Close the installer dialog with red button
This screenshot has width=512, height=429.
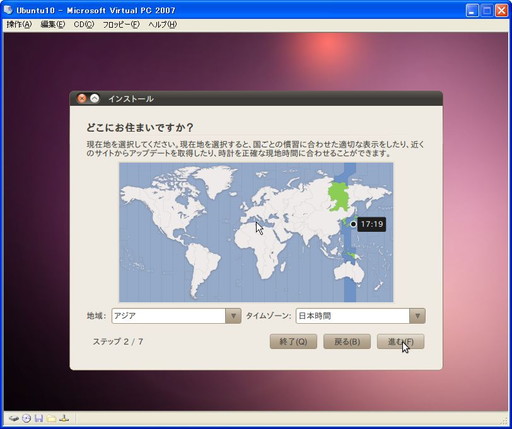[x=82, y=98]
